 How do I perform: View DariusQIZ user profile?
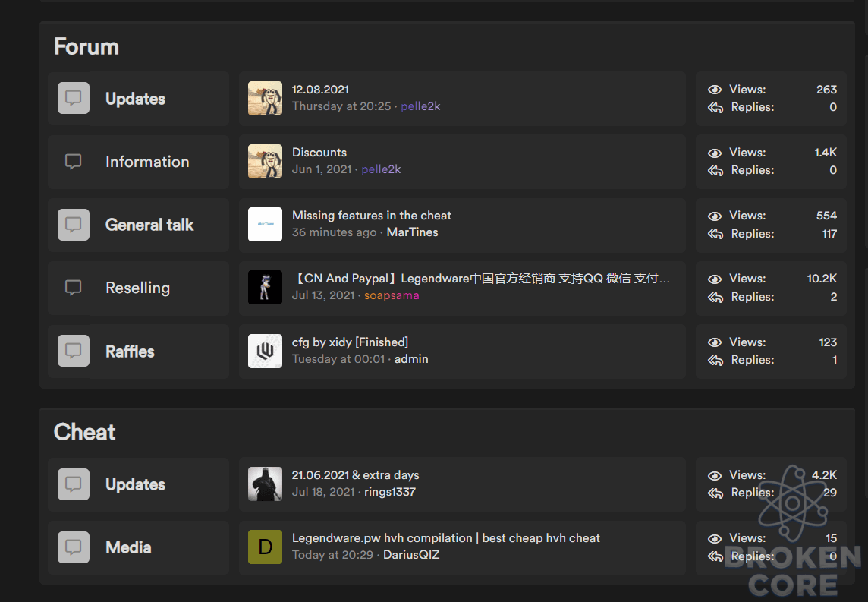click(411, 555)
